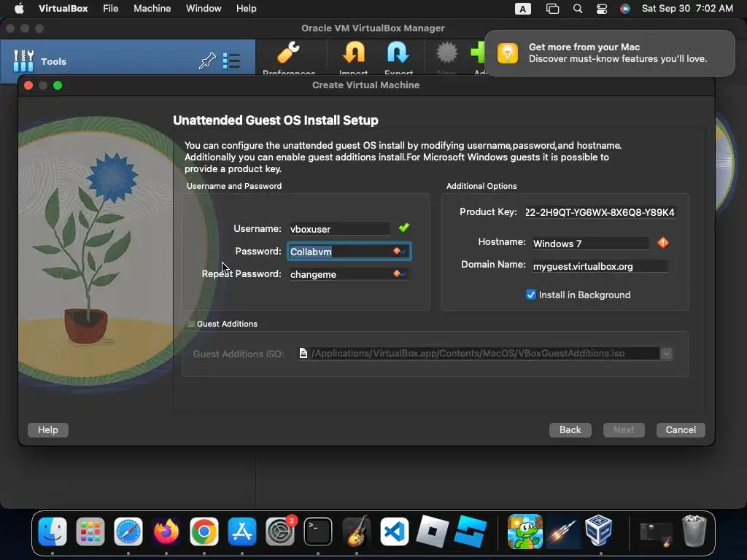This screenshot has height=560, width=747.
Task: Open Visual Studio Code from the Dock
Action: click(x=394, y=531)
